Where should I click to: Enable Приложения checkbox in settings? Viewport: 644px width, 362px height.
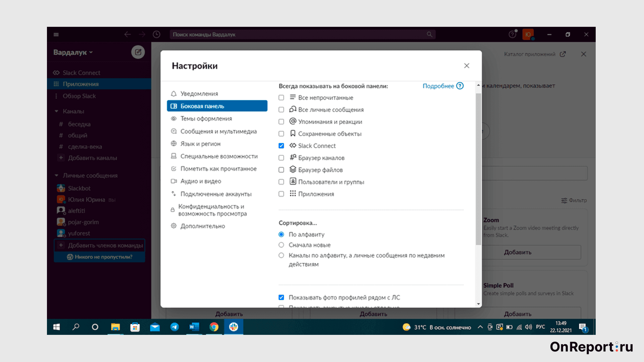click(281, 194)
